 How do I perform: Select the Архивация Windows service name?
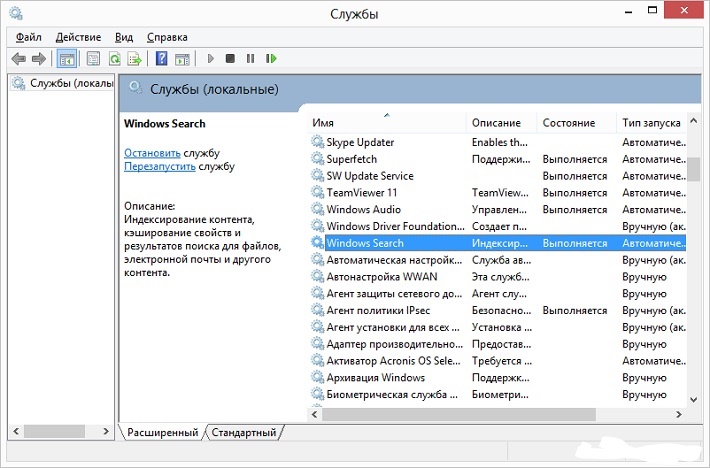(375, 377)
